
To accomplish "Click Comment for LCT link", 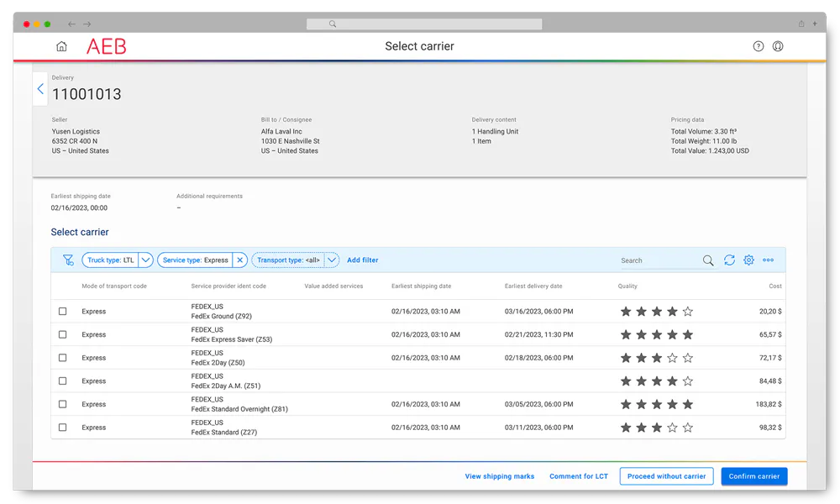I will (x=579, y=476).
